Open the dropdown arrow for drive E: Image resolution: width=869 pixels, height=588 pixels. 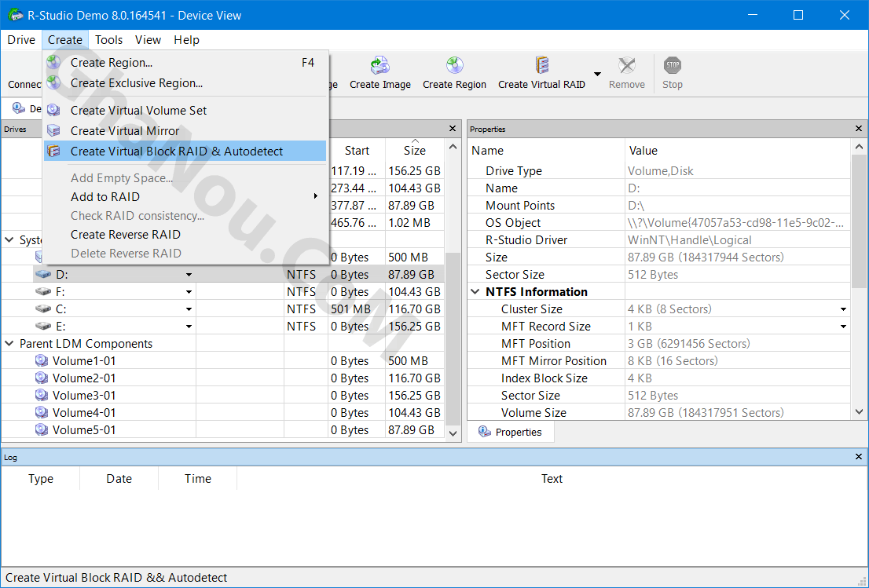click(189, 327)
